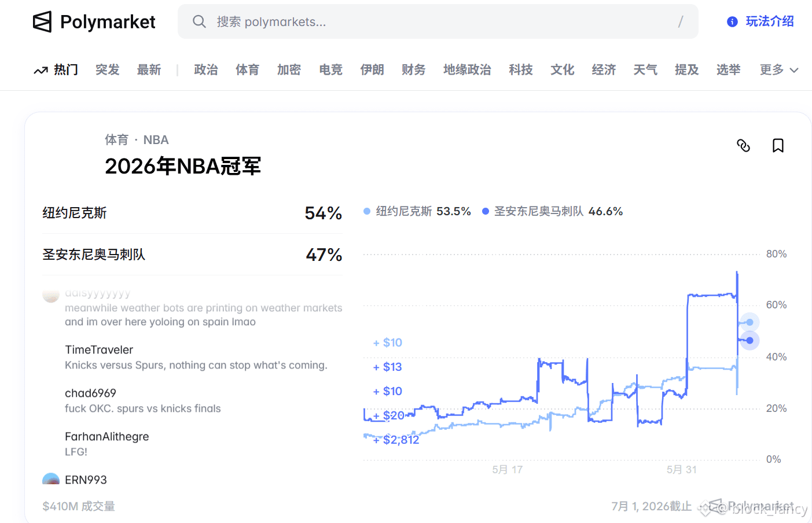Open the 伊朗 category
812x523 pixels.
372,70
